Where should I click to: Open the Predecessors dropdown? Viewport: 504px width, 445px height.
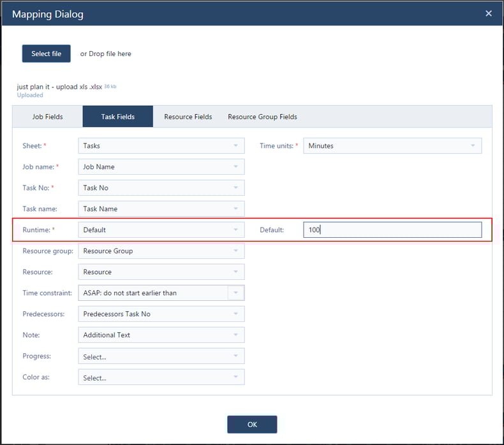point(161,314)
